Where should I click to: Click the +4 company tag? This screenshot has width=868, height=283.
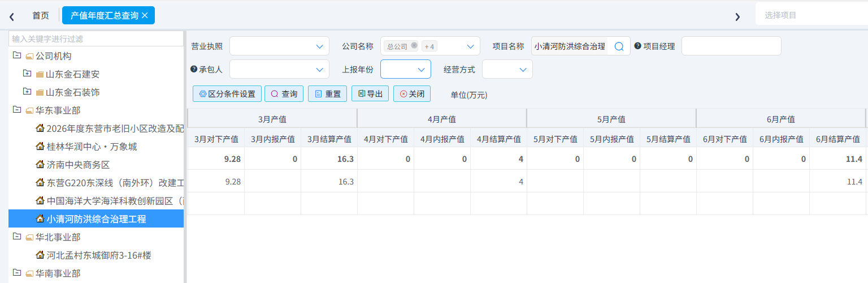coord(429,46)
